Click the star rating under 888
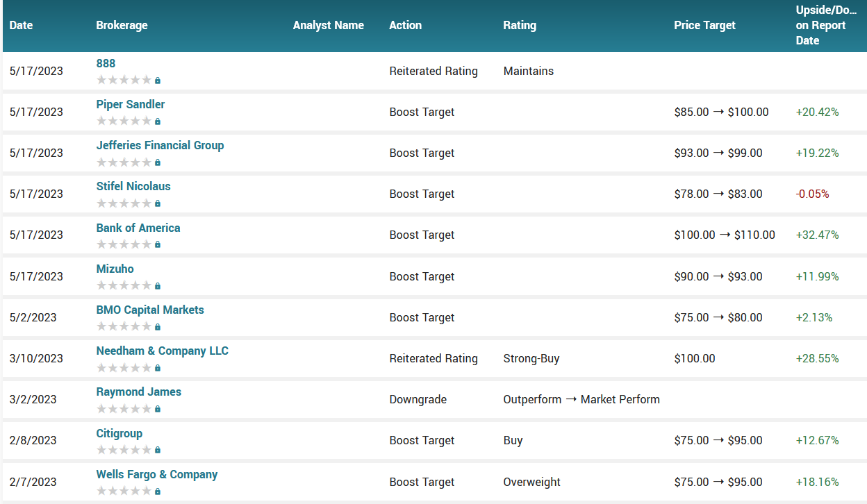Screen dimensions: 867x504 tap(124, 80)
